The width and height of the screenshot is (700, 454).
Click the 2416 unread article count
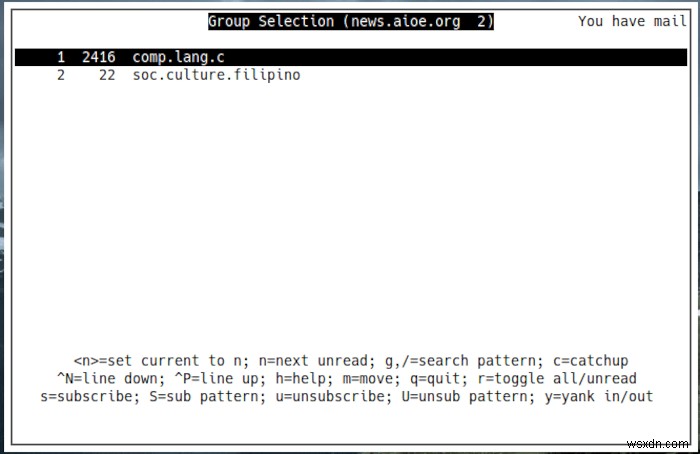pos(99,57)
